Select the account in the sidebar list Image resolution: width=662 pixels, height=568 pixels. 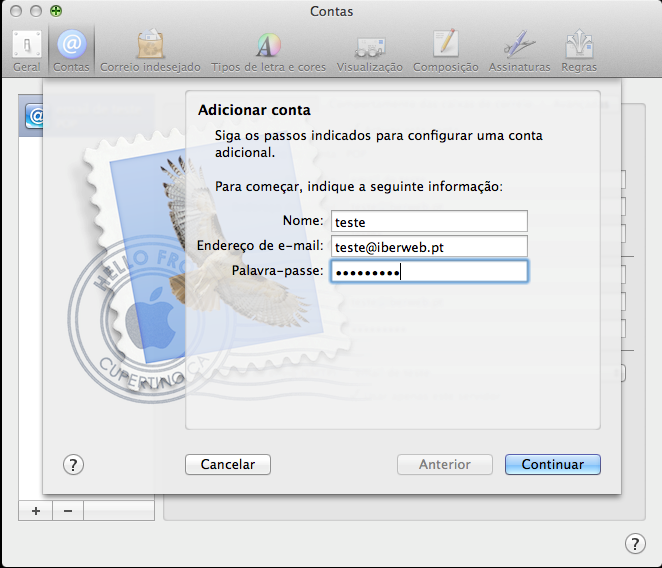pos(34,116)
